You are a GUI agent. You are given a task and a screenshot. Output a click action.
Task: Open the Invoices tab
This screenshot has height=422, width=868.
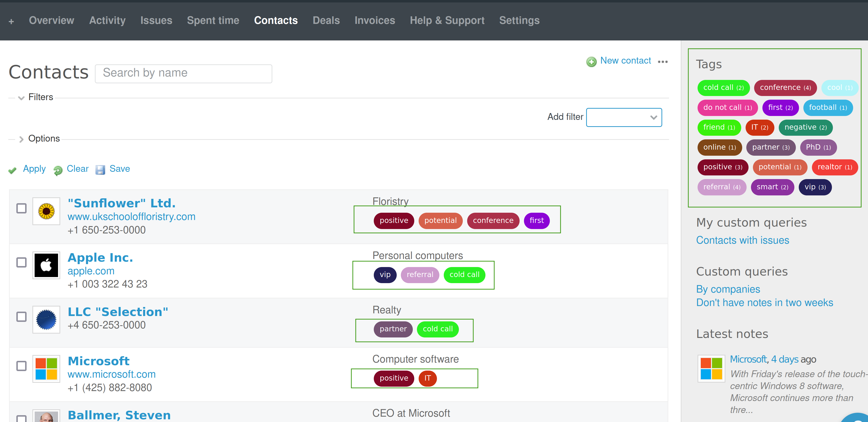pos(374,20)
